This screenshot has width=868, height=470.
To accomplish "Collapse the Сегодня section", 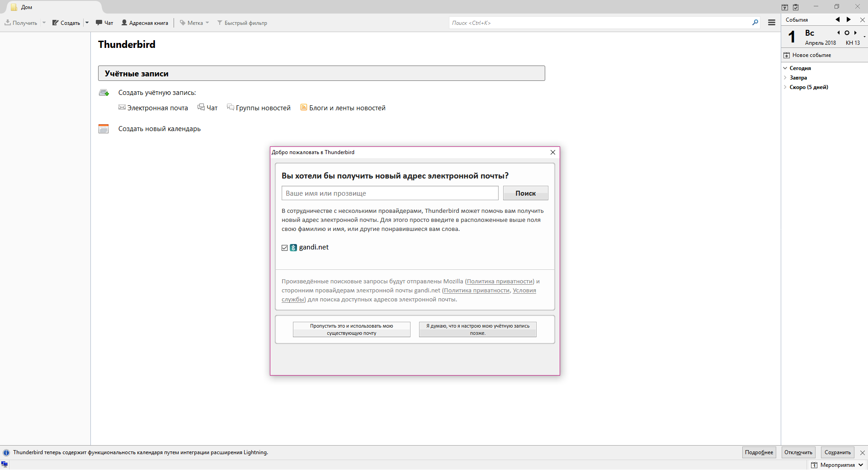I will pos(785,68).
